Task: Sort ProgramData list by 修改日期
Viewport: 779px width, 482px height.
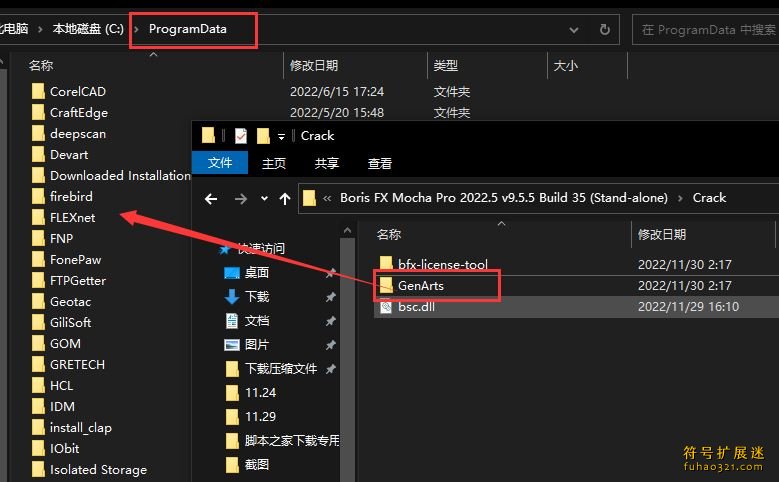Action: (314, 66)
